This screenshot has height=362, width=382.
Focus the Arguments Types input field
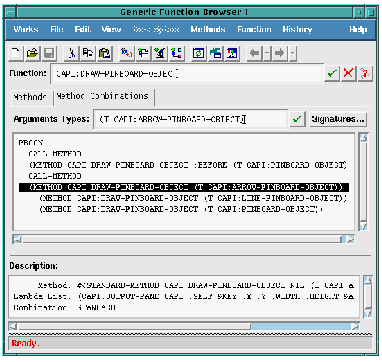tap(190, 119)
